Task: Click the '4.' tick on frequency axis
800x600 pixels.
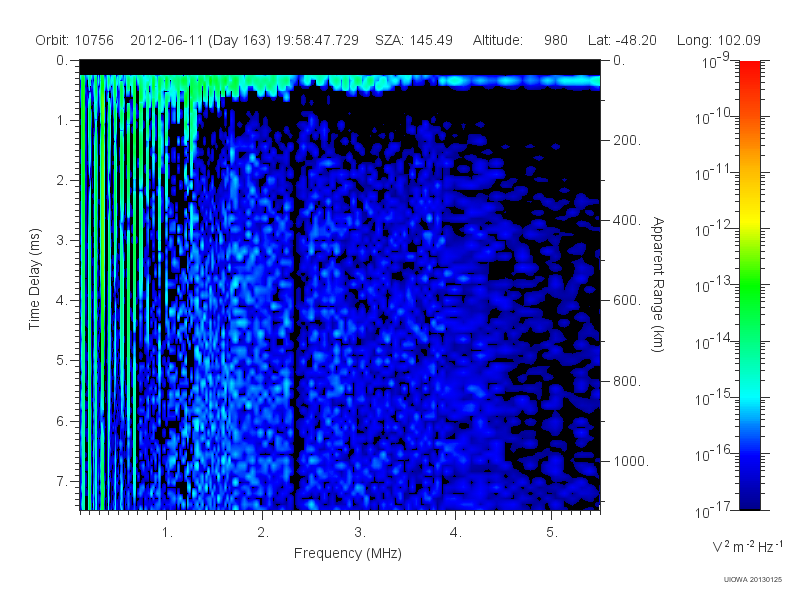Action: [456, 533]
